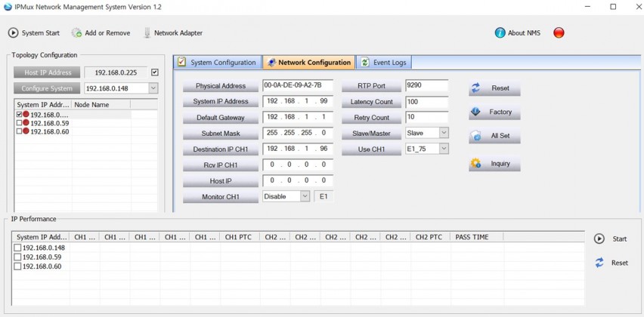This screenshot has width=644, height=317.
Task: Click the Rcv IP CH1 button
Action: pos(221,165)
